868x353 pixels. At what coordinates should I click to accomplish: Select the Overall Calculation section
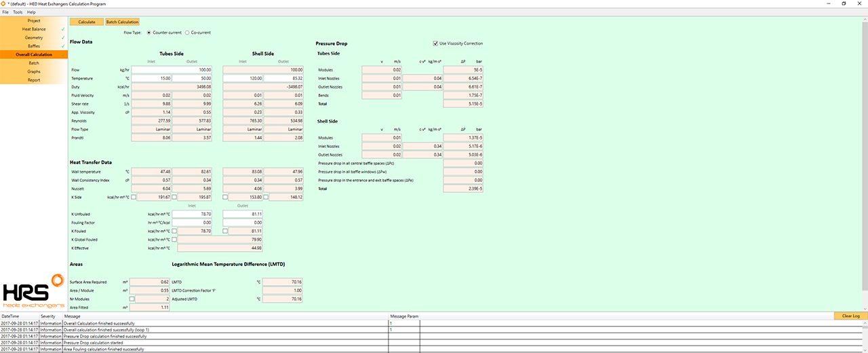[34, 54]
